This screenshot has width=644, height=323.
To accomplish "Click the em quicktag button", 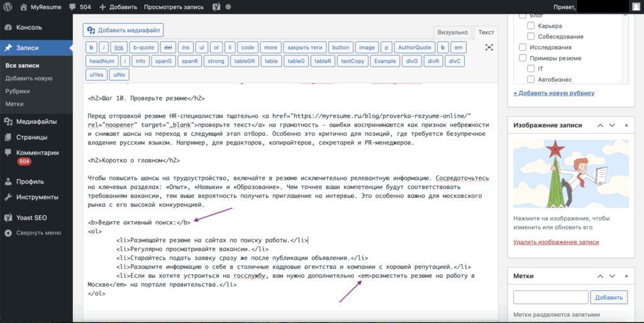I will (458, 48).
